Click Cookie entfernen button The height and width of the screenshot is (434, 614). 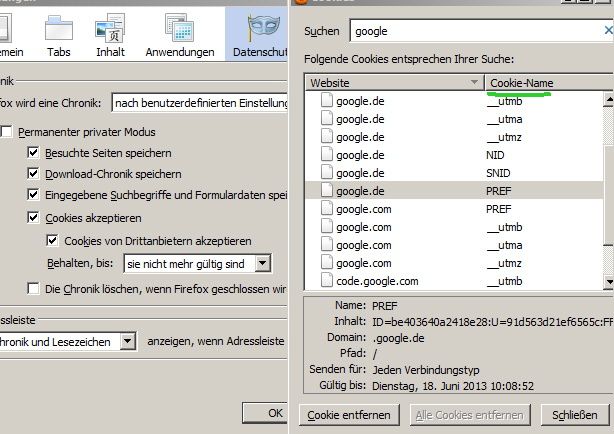click(349, 415)
